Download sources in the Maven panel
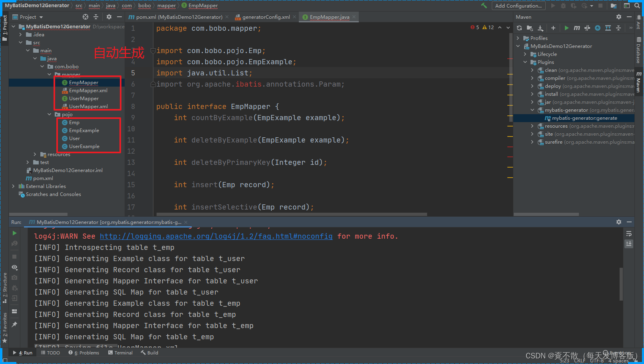This screenshot has height=364, width=644. click(x=541, y=28)
